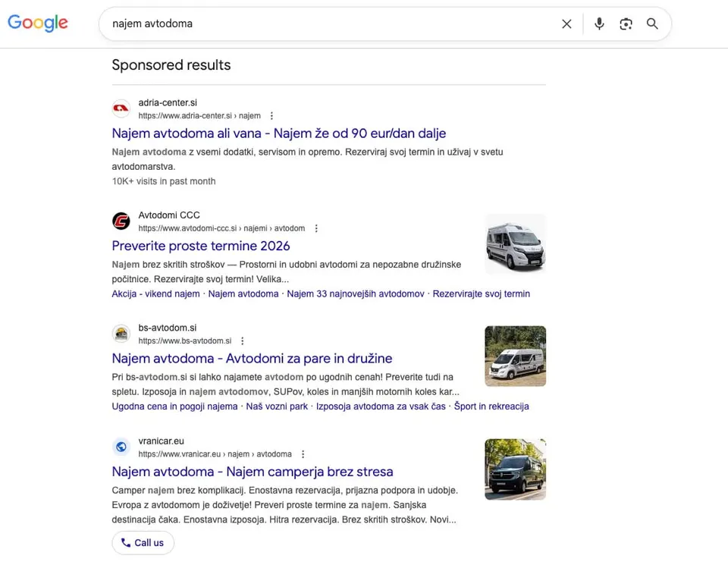Open the three-dot menu for the bs-avtodom.si result

pyautogui.click(x=243, y=341)
